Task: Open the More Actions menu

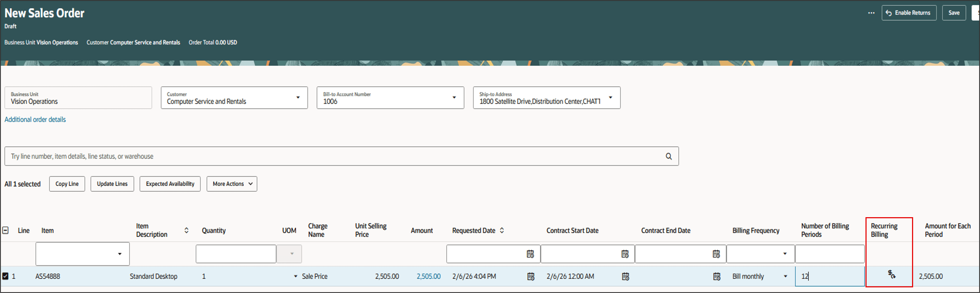Action: 232,184
